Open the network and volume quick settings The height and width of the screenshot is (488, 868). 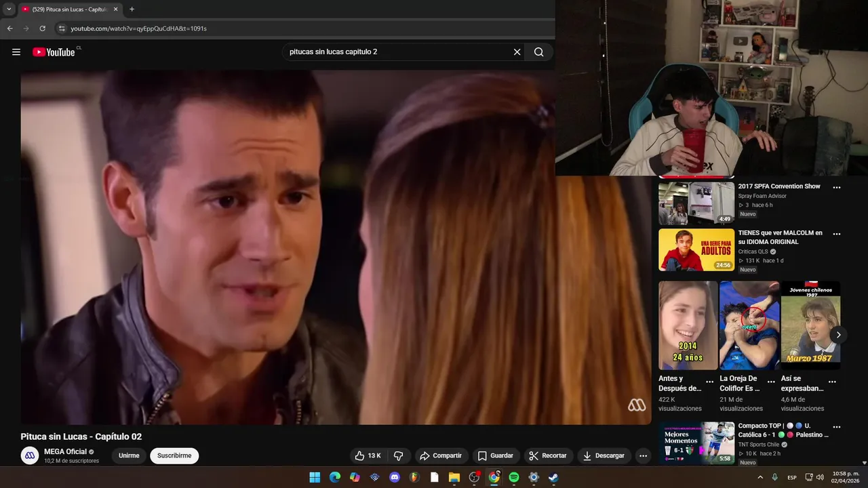(815, 477)
